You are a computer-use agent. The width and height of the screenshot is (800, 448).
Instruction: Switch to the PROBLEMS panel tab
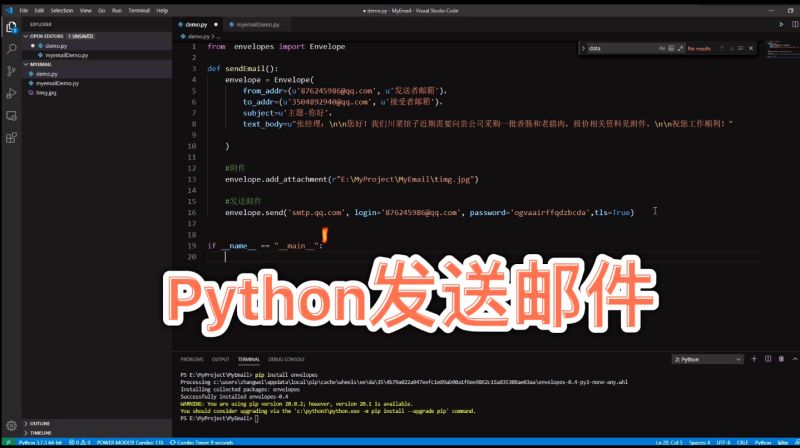click(192, 359)
